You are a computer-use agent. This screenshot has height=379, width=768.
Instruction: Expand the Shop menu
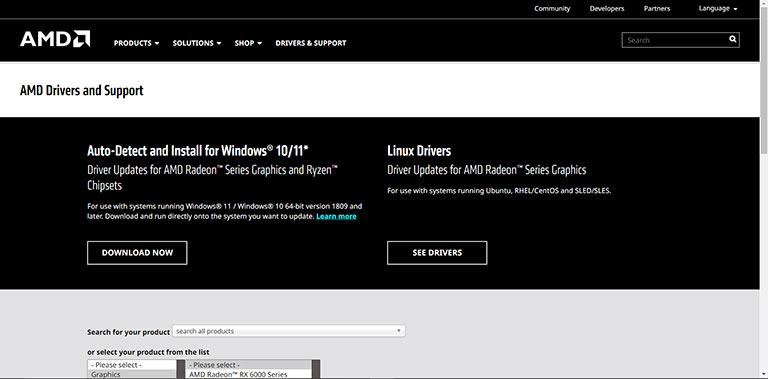tap(248, 43)
